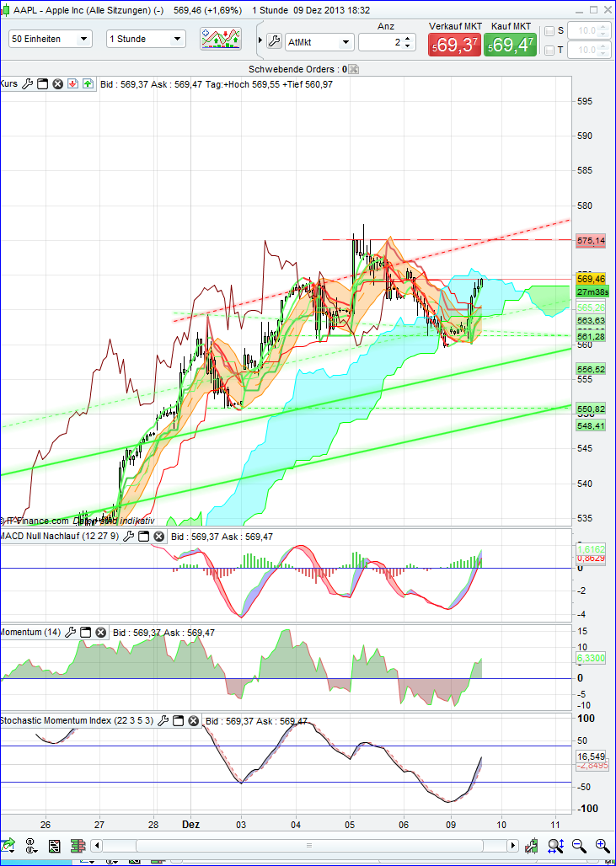Open the AtMkt order type dropdown
616x866 pixels.
[x=319, y=41]
